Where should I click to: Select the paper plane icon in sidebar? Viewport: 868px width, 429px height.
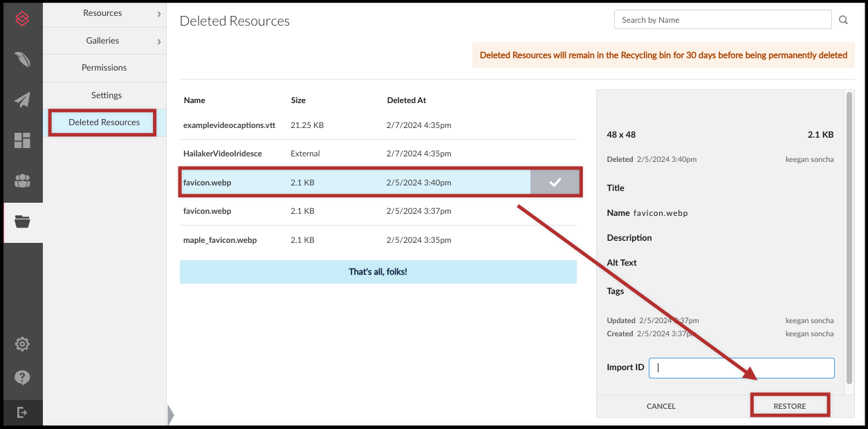click(22, 100)
